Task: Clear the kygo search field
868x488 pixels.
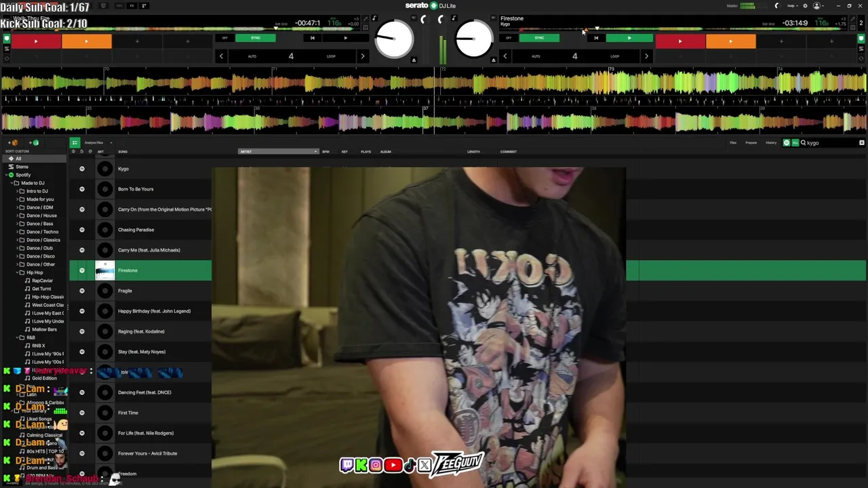Action: (862, 143)
